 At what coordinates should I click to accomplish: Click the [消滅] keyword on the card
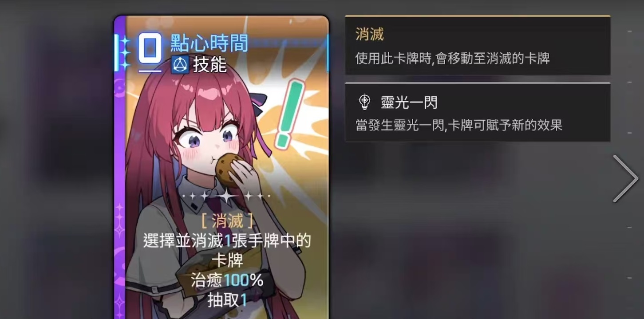coord(227,221)
